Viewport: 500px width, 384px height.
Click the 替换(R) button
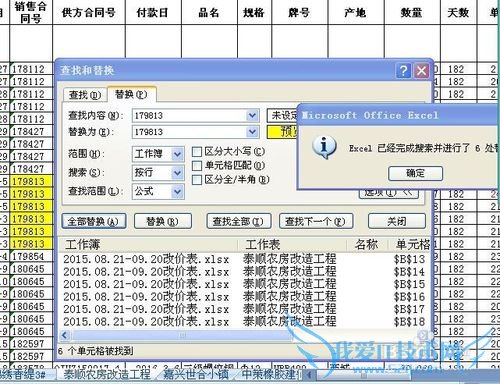tap(163, 221)
